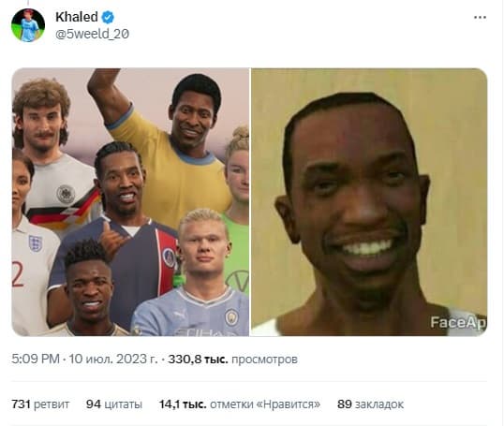Viewport: 504px width, 426px height.
Task: Click the 330,8 тыс. просмотров view count
Action: (232, 360)
